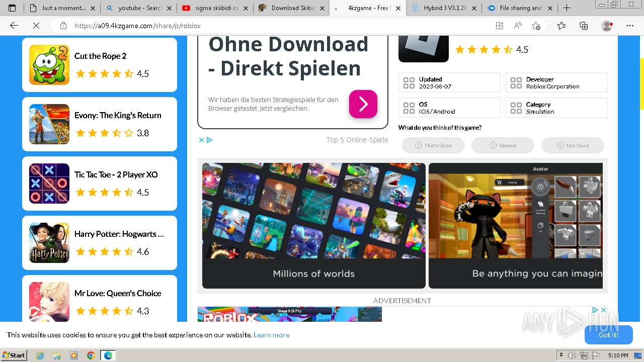Open the Learn more cookie link
Screen dimensions: 644x362
271,335
